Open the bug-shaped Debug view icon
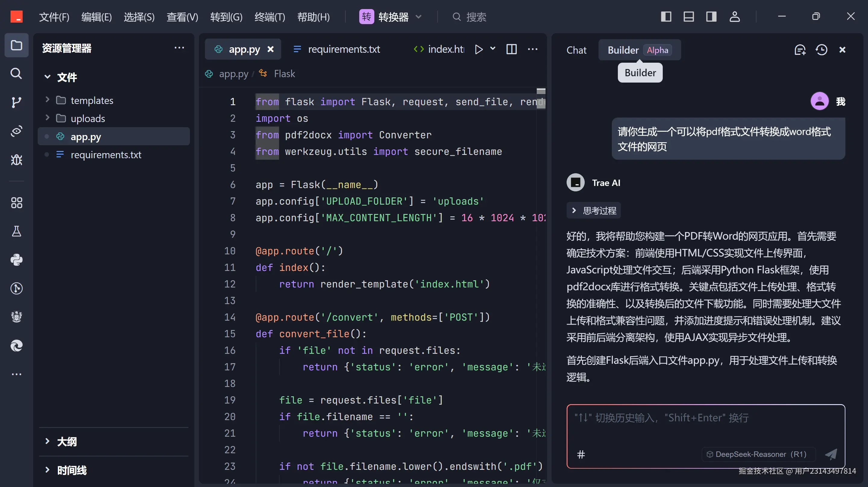 tap(16, 159)
